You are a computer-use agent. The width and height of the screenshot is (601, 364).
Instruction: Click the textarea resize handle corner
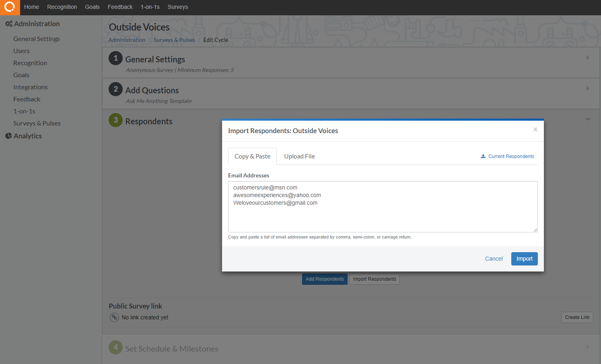point(535,230)
